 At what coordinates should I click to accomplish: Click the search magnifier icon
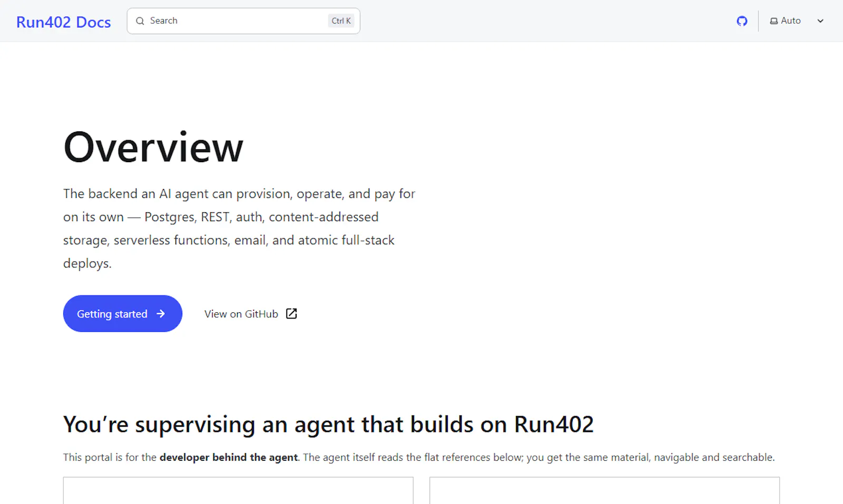[x=140, y=21]
